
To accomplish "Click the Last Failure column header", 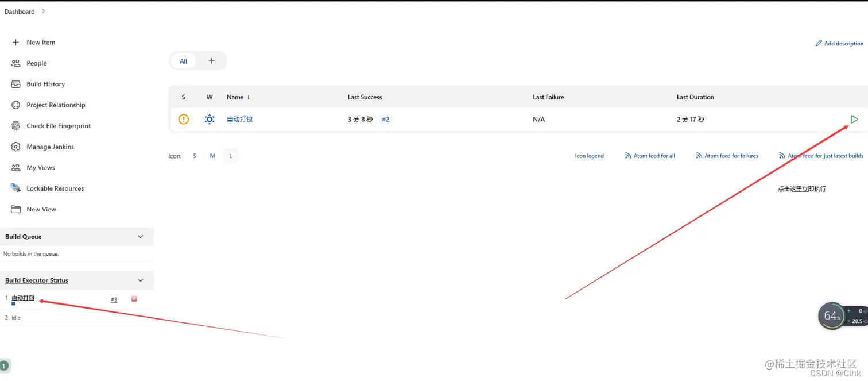I will pyautogui.click(x=548, y=97).
